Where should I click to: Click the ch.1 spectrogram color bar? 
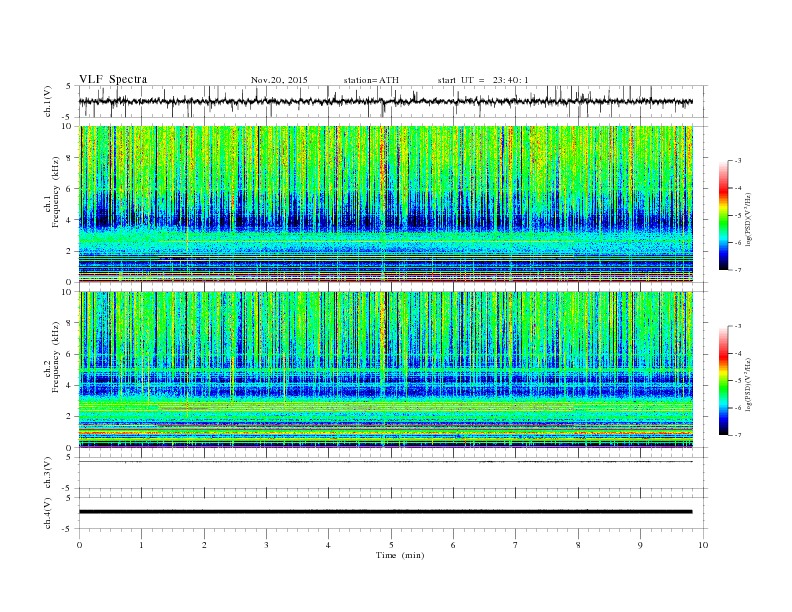(723, 216)
